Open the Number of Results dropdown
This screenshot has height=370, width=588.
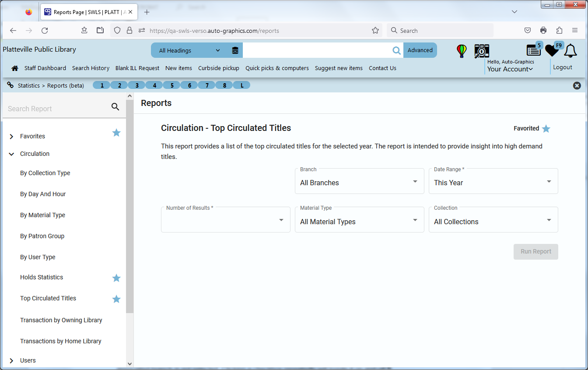coord(226,219)
